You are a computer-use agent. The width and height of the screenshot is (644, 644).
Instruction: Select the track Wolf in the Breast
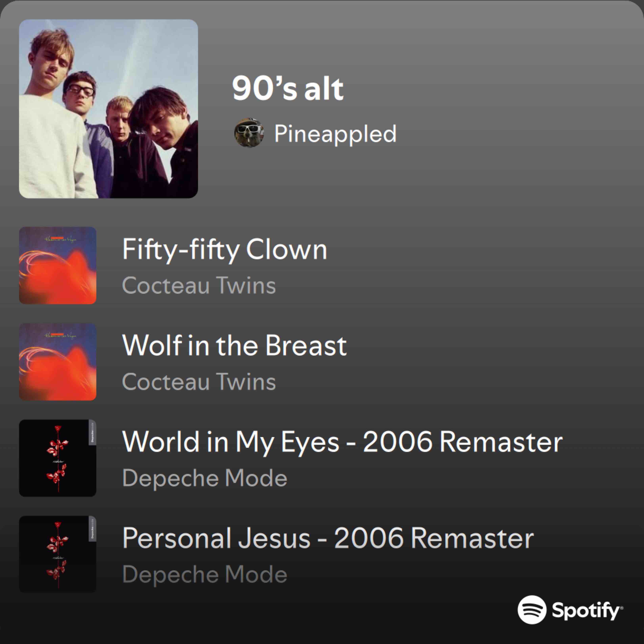point(234,345)
